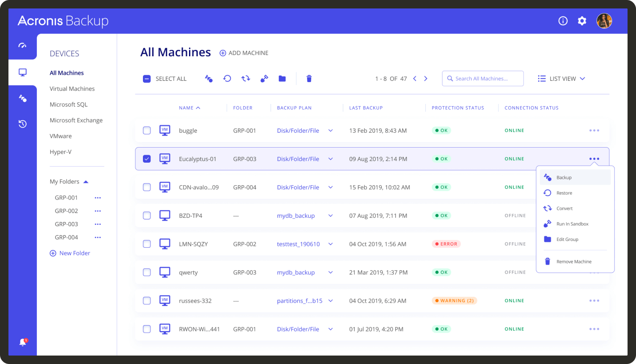Open notifications via the bell icon
Screen dimensions: 636x364
(x=22, y=342)
